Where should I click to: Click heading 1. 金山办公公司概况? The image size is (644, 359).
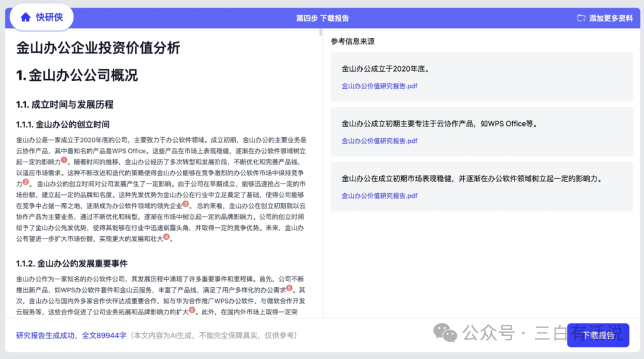click(x=77, y=75)
